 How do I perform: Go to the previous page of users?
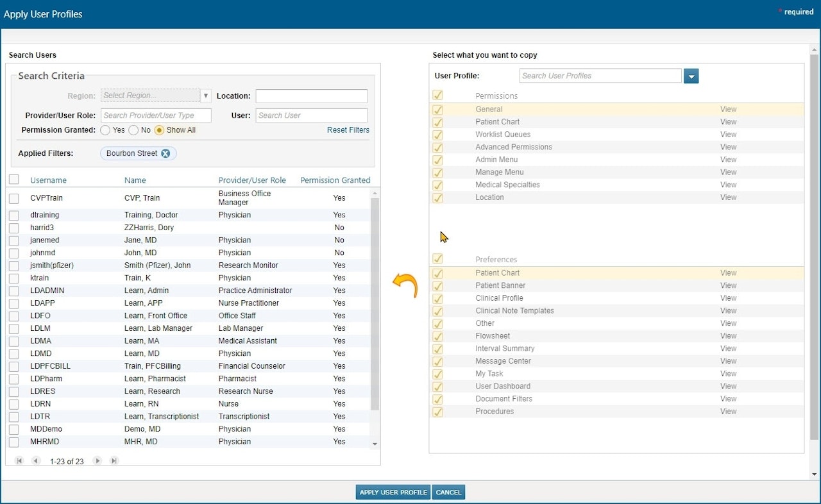coord(35,460)
